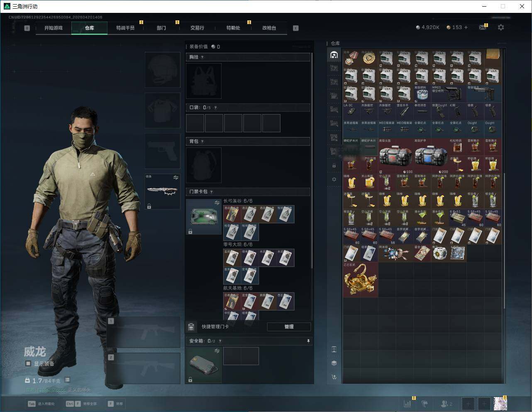
Task: Select primary weapon slot 1
Action: 144,332
